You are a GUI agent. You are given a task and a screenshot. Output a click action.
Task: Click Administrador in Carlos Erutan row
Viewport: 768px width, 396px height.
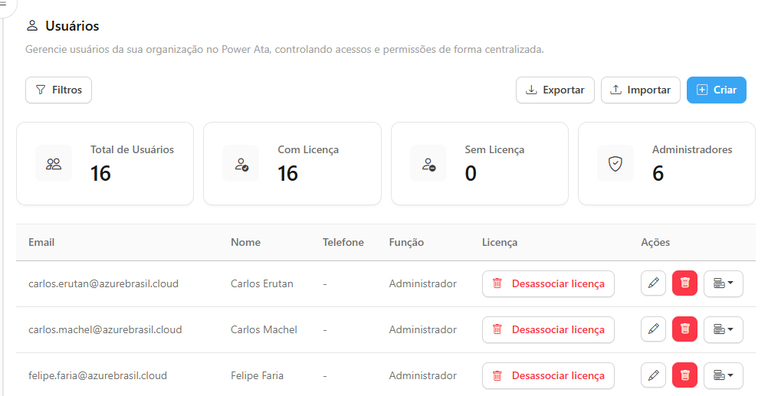(423, 284)
